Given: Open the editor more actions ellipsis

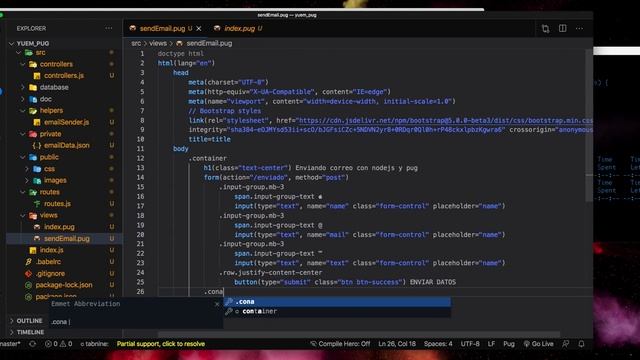Looking at the screenshot, I should 579,29.
